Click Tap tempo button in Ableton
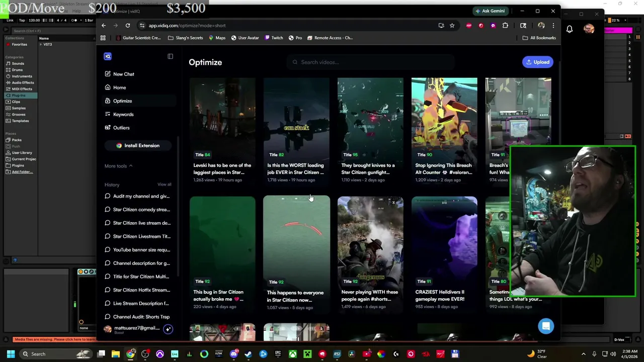 click(x=22, y=20)
